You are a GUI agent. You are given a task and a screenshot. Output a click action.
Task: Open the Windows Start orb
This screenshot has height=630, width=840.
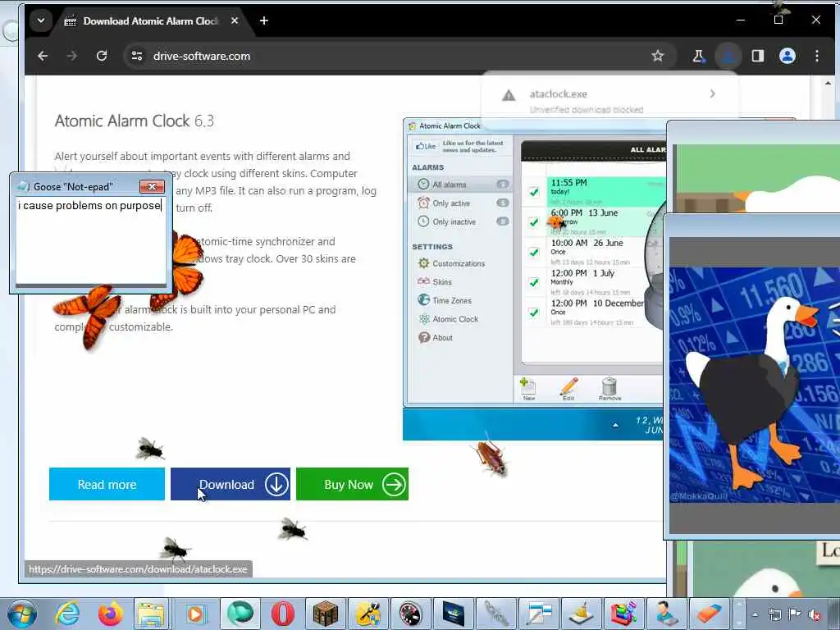pos(22,614)
